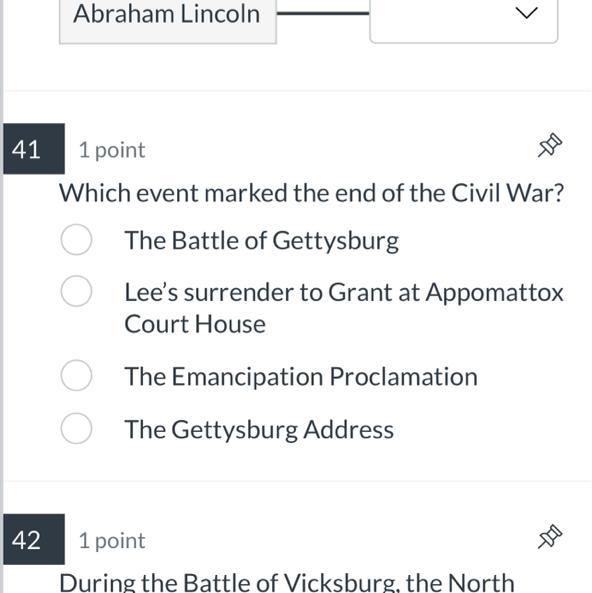Pin question 41 with the pushpin icon
The height and width of the screenshot is (593, 592).
[x=550, y=145]
